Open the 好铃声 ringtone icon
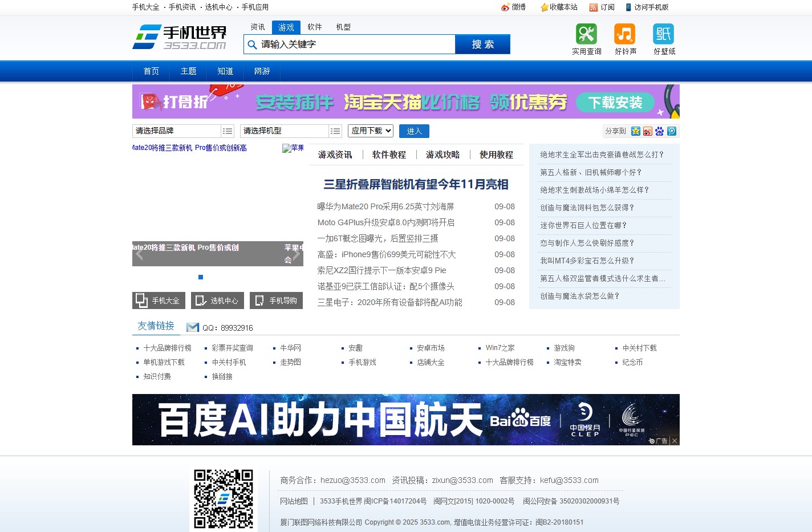Viewport: 812px width, 532px height. [x=625, y=34]
